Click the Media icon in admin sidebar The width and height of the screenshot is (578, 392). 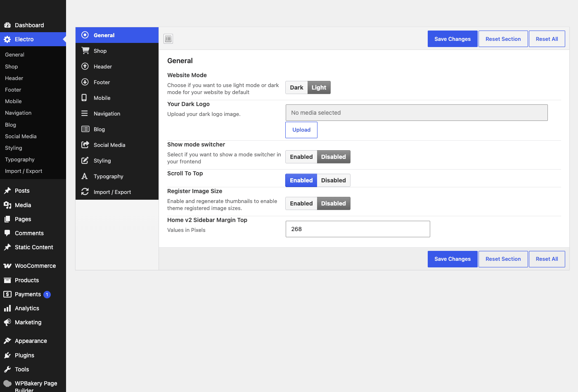[7, 205]
